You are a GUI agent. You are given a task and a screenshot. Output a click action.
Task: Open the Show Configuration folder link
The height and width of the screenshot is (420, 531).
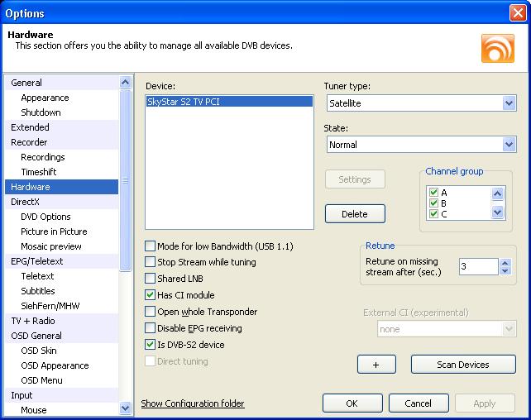193,403
